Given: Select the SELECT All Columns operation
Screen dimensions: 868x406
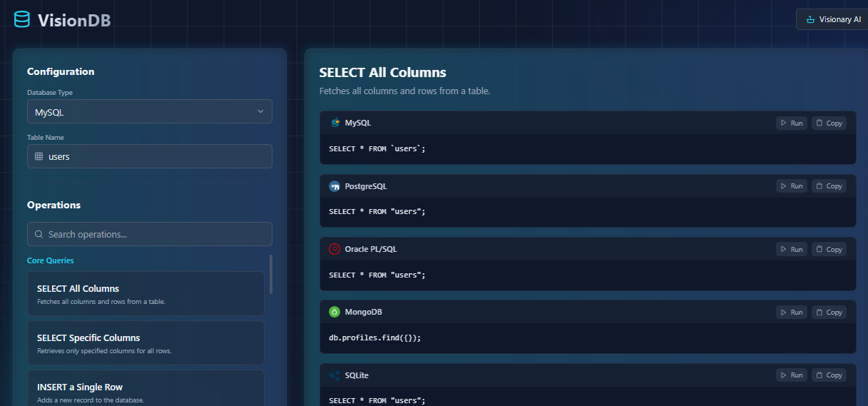Looking at the screenshot, I should point(145,293).
